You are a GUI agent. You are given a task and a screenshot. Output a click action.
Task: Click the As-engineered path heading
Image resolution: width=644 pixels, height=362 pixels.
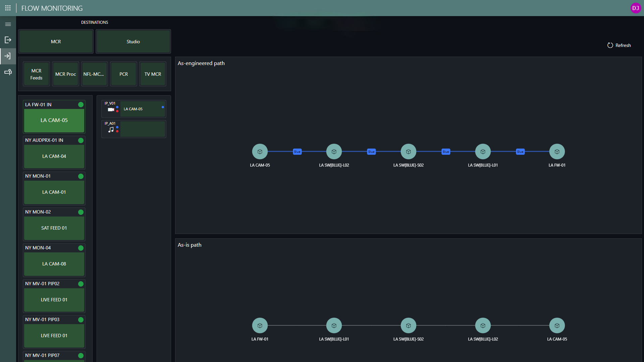(201, 63)
